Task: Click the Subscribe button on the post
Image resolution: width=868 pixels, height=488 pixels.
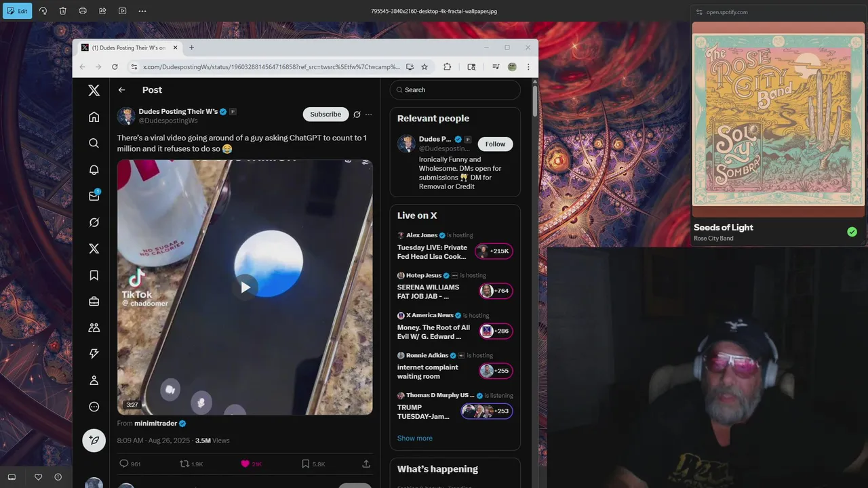Action: [325, 114]
